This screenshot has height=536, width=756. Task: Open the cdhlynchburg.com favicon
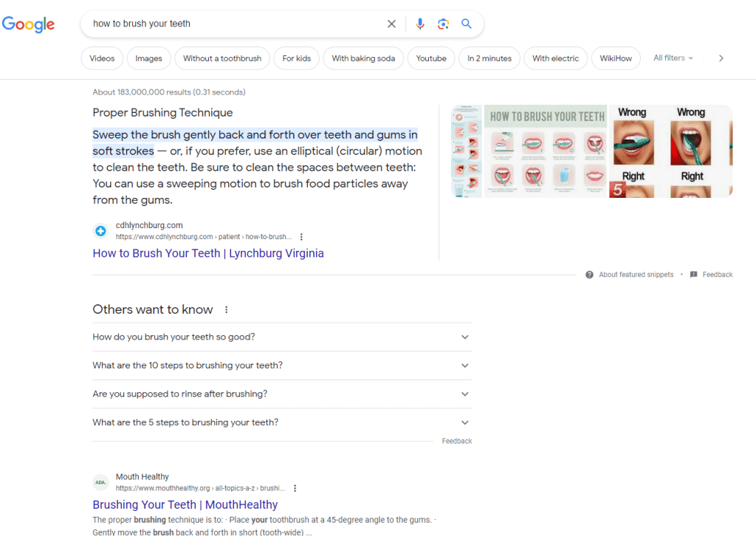pos(100,231)
